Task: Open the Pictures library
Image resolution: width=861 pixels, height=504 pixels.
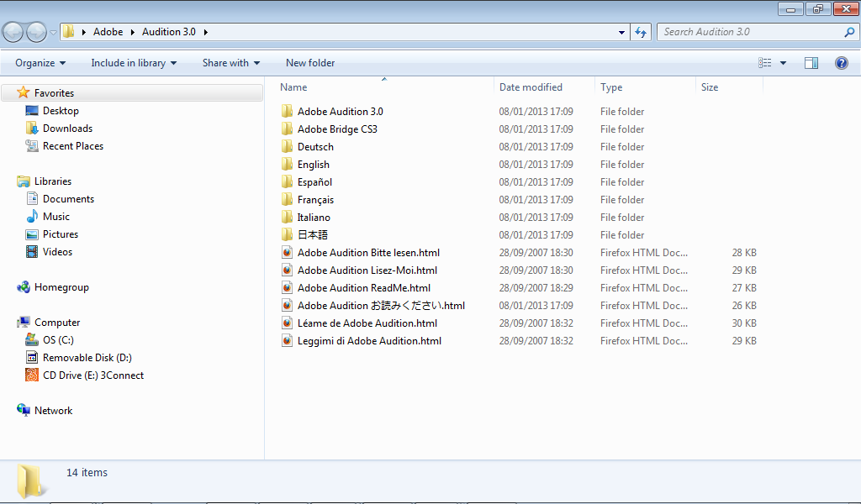Action: [61, 234]
